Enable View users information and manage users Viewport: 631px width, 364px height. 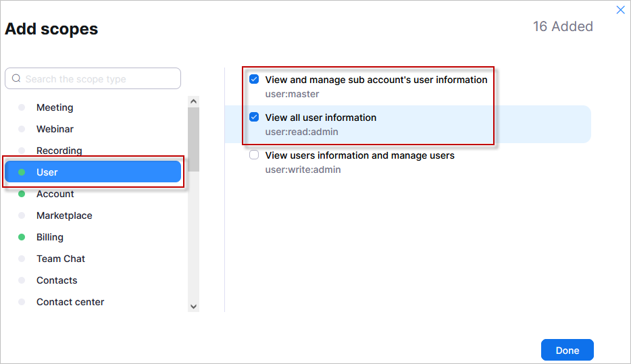(x=254, y=155)
